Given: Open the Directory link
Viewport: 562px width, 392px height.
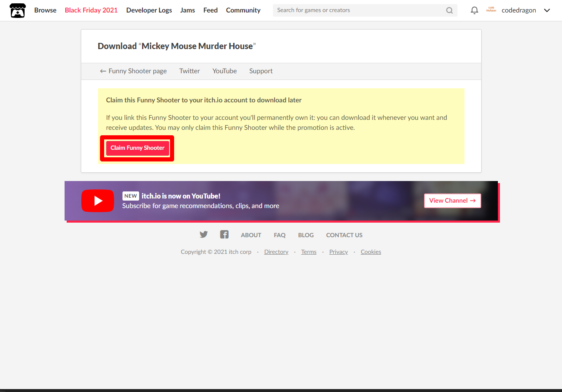Looking at the screenshot, I should pos(276,252).
